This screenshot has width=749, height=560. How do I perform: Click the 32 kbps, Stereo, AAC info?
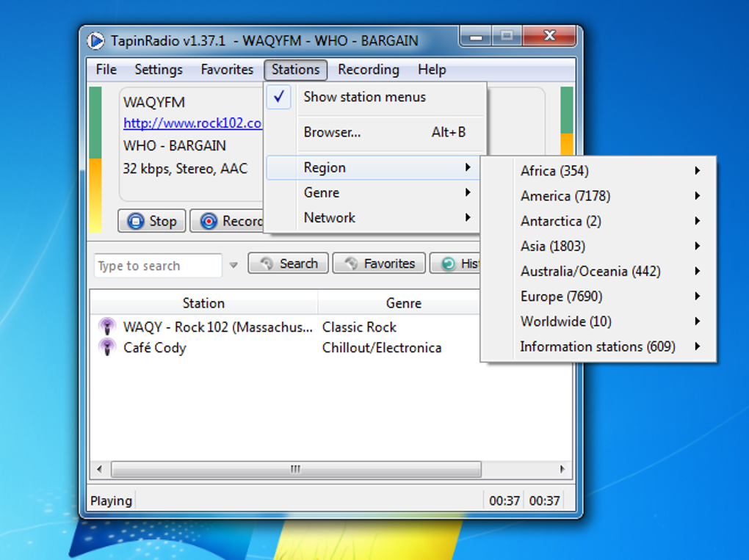[185, 169]
